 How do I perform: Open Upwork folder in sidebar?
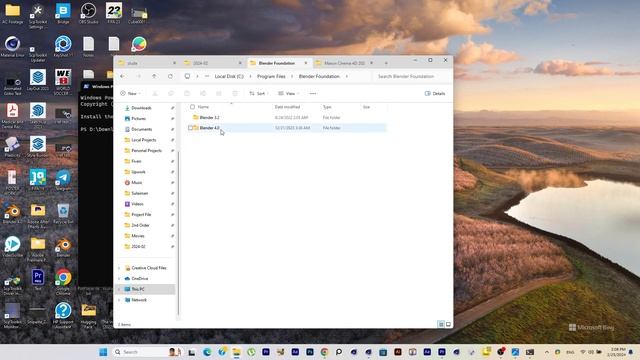coord(138,172)
